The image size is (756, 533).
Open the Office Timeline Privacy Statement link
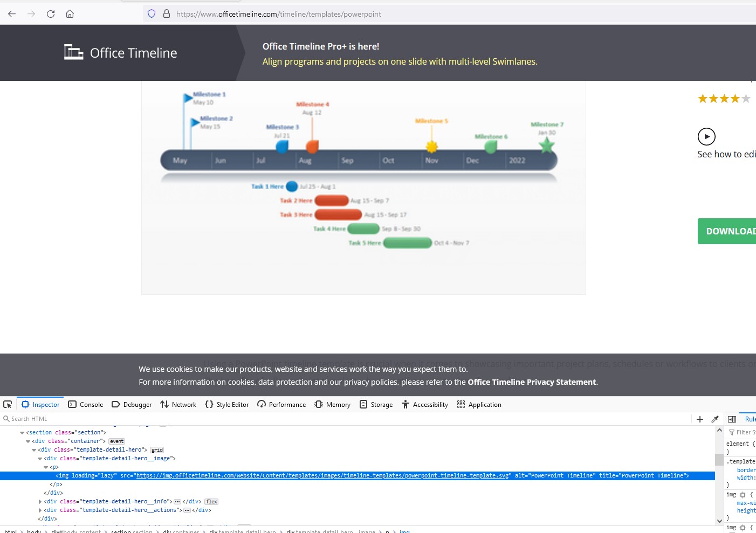(531, 382)
